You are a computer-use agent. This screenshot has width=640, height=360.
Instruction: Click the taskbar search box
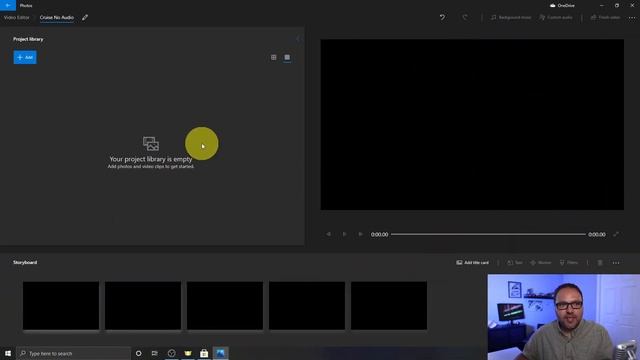tap(73, 353)
